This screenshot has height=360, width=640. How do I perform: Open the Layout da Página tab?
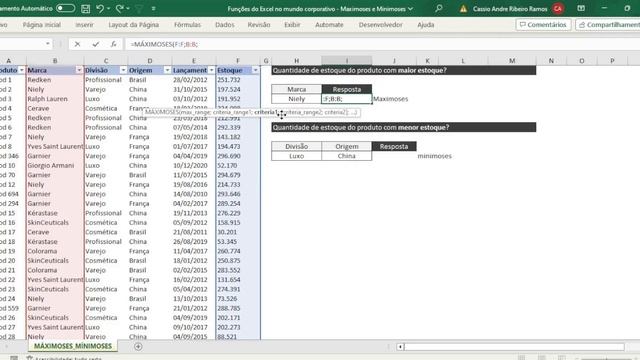point(133,25)
